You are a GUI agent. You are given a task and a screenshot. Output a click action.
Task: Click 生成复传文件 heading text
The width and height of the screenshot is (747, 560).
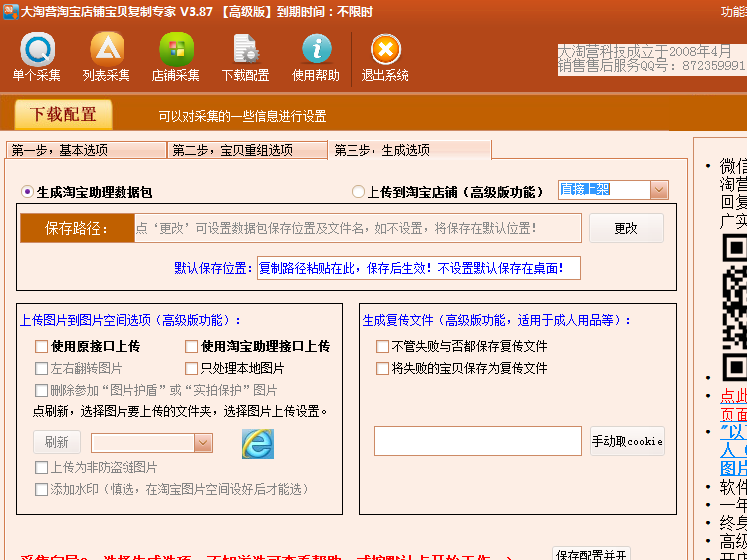(x=497, y=321)
